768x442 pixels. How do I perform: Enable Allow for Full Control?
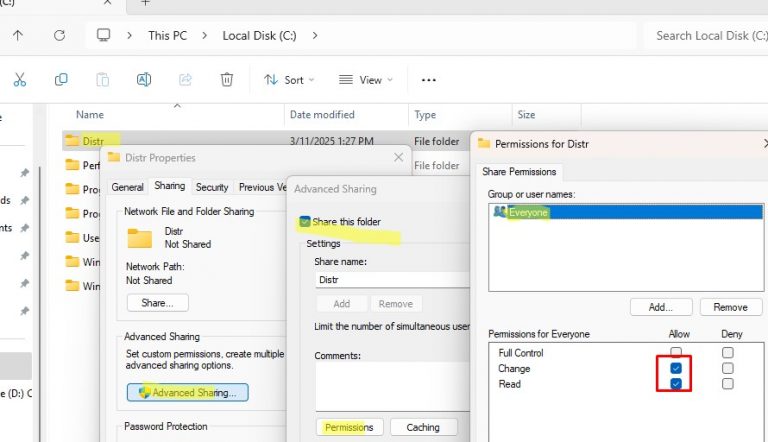pos(676,353)
